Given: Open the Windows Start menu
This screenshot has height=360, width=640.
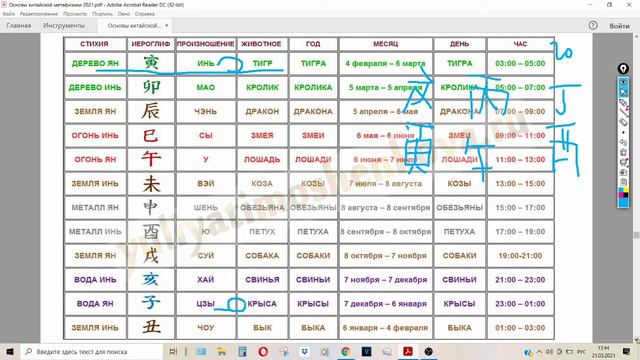Looking at the screenshot, I should tap(10, 351).
